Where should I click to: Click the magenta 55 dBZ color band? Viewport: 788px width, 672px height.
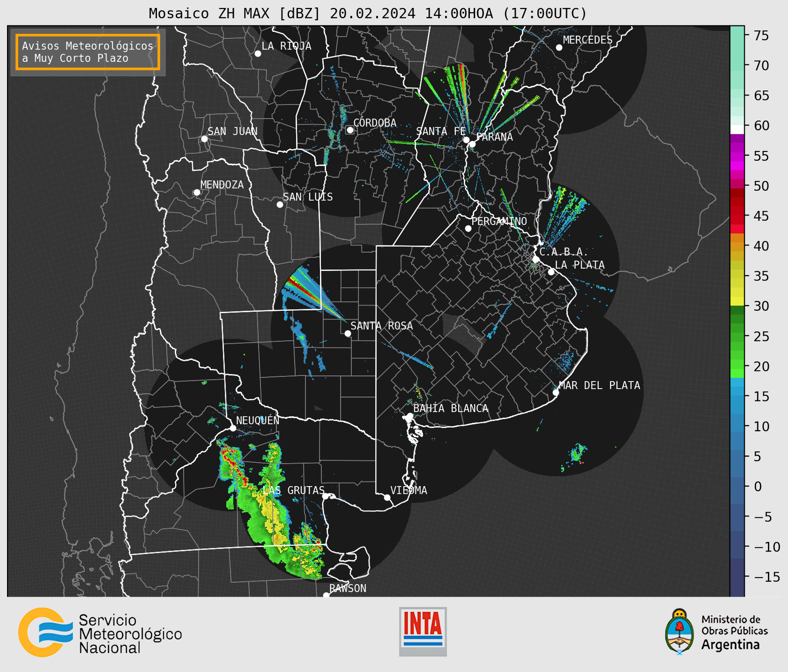[737, 156]
